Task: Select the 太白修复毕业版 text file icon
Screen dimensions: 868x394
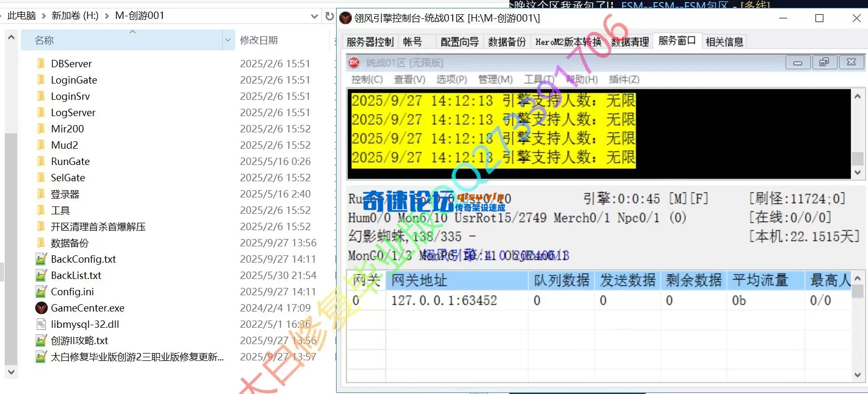Action: tap(41, 357)
